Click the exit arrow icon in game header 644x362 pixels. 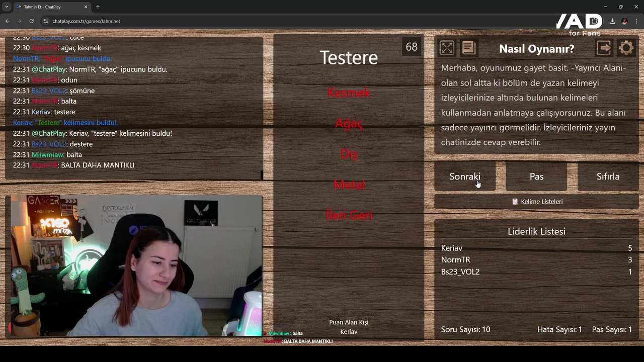[x=604, y=48]
